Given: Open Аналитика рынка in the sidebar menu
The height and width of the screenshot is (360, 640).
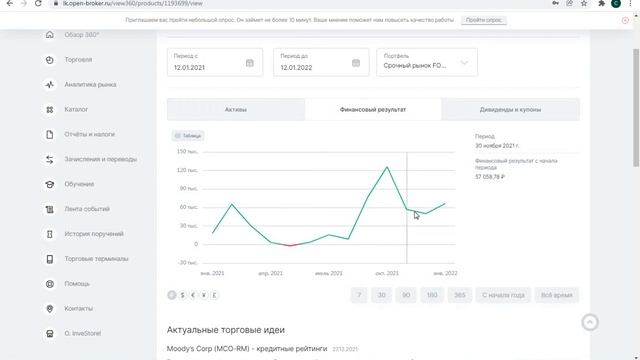Looking at the screenshot, I should coord(90,84).
